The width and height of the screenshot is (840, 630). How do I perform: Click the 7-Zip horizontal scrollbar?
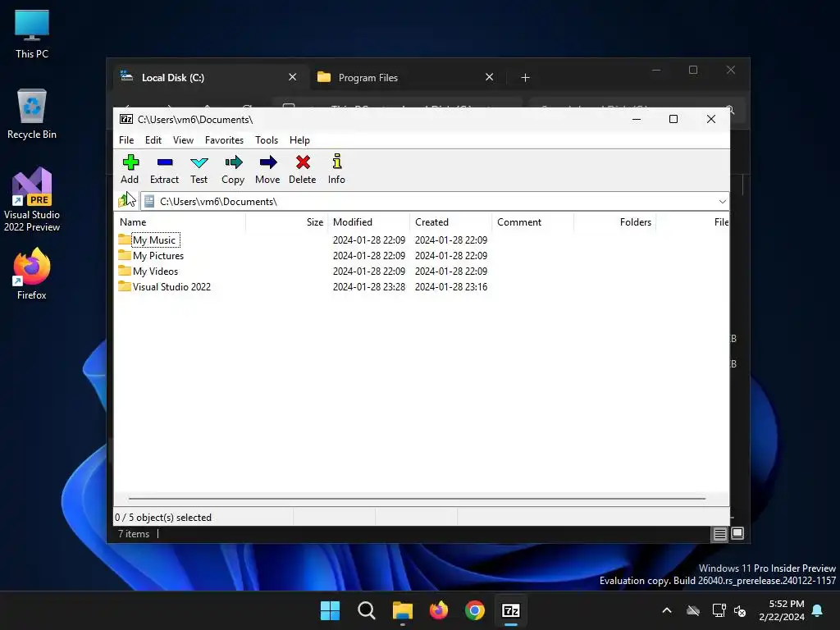[417, 498]
